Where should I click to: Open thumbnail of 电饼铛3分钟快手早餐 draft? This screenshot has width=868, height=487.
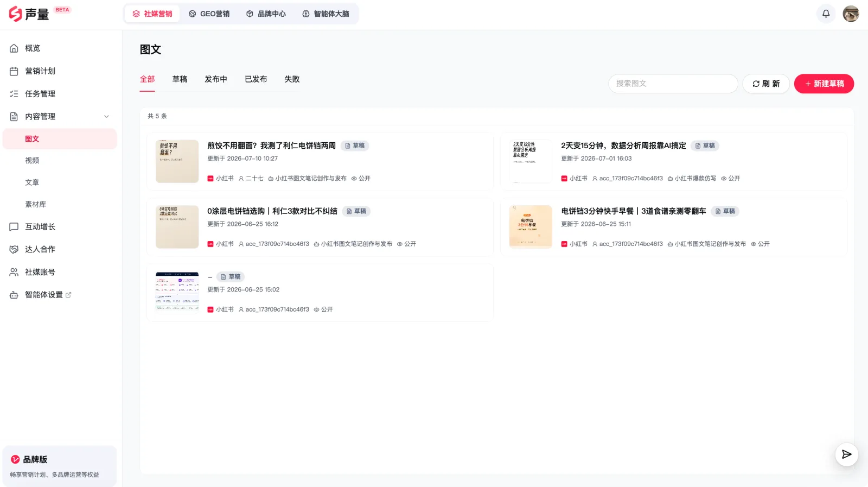(x=531, y=227)
